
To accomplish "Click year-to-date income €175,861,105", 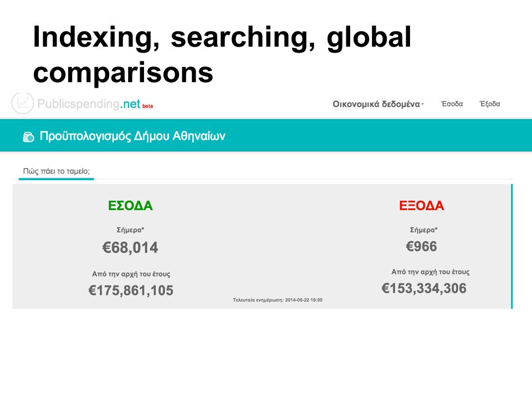I will coord(131,290).
